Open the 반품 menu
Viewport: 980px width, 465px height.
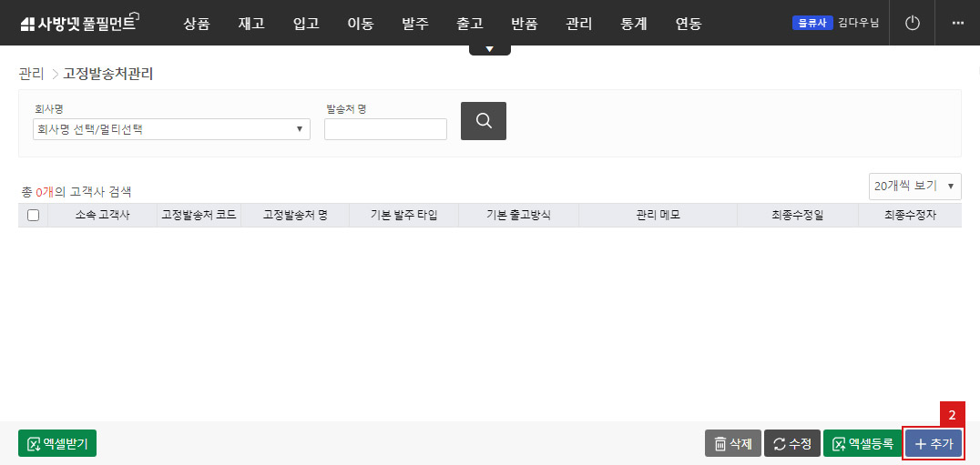(525, 24)
